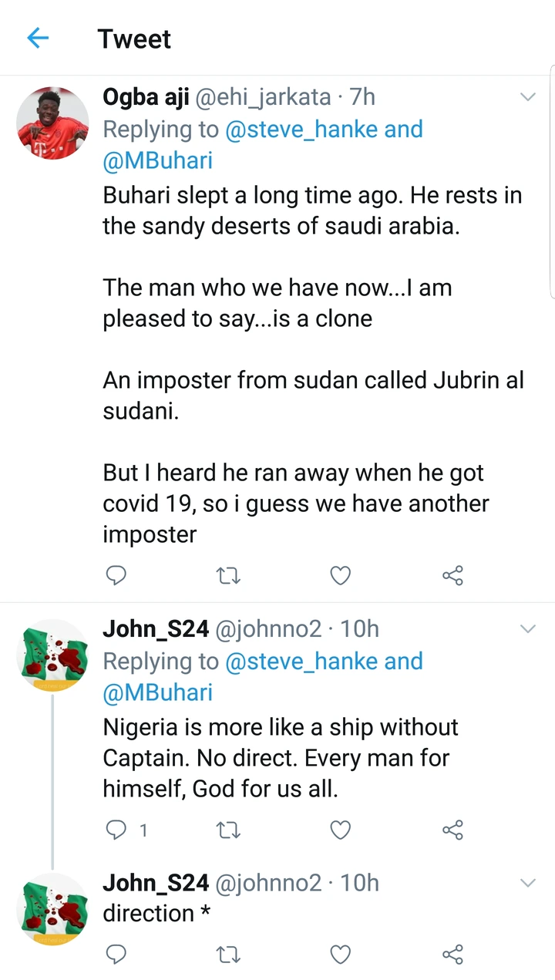Open options chevron on Ogba aji's tweet
This screenshot has width=555, height=980.
[528, 97]
